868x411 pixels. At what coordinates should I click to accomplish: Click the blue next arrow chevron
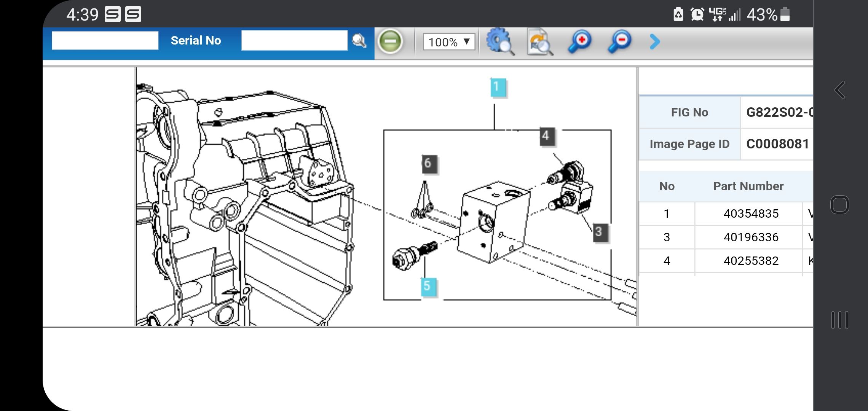point(654,41)
